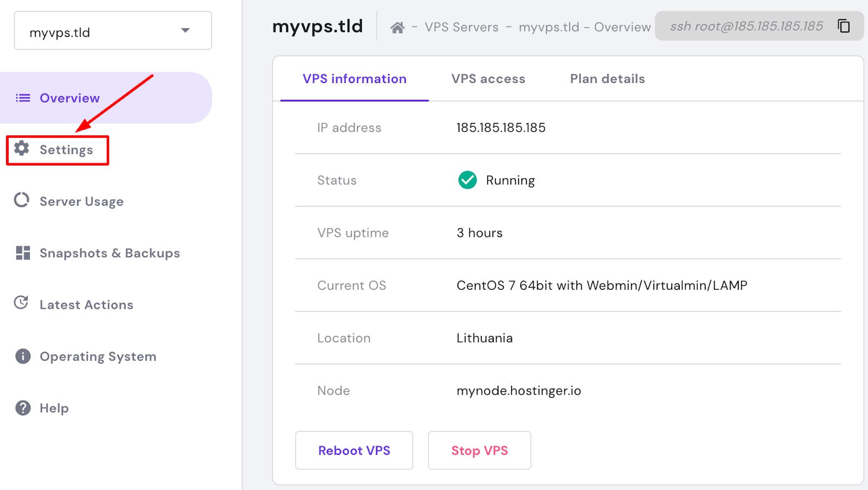Click the Settings gear icon
Image resolution: width=868 pixels, height=490 pixels.
coord(22,148)
